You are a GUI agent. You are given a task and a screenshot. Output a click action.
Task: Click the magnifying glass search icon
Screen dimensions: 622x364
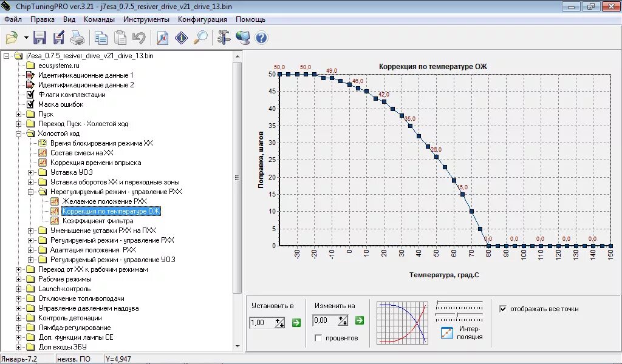click(200, 38)
